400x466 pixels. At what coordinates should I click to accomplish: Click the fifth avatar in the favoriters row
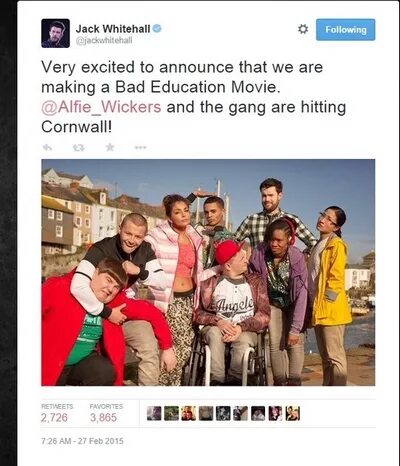[x=223, y=413]
